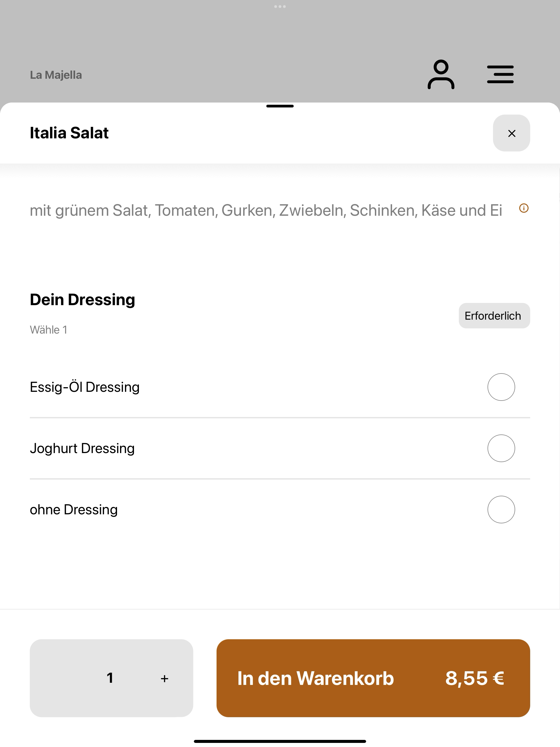Grab the sheet drag handle bar
The image size is (560, 747).
point(280,106)
